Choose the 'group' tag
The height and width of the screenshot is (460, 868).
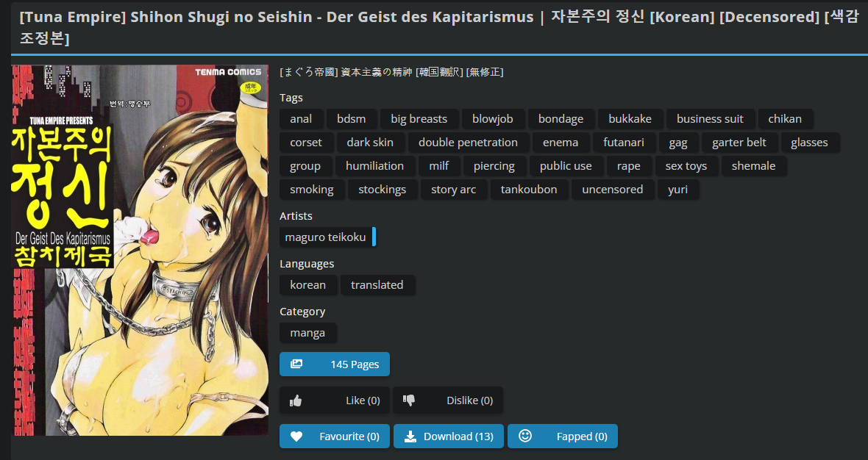305,166
